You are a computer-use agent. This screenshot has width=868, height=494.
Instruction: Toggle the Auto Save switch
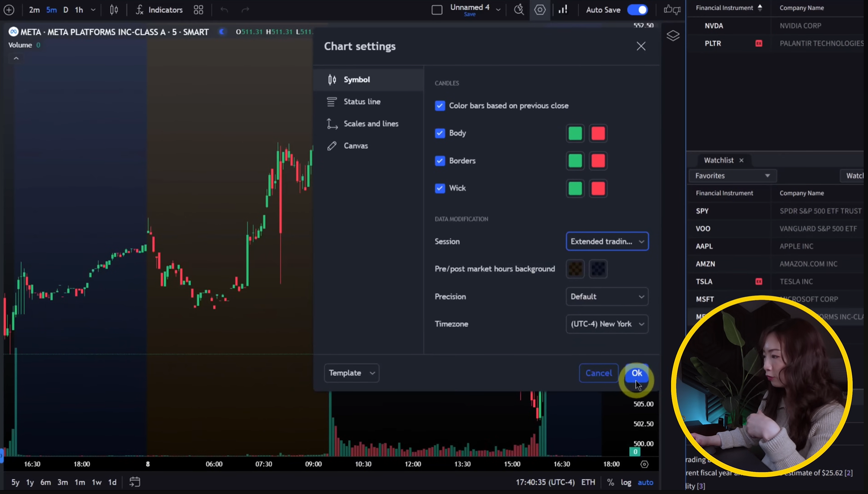click(637, 10)
